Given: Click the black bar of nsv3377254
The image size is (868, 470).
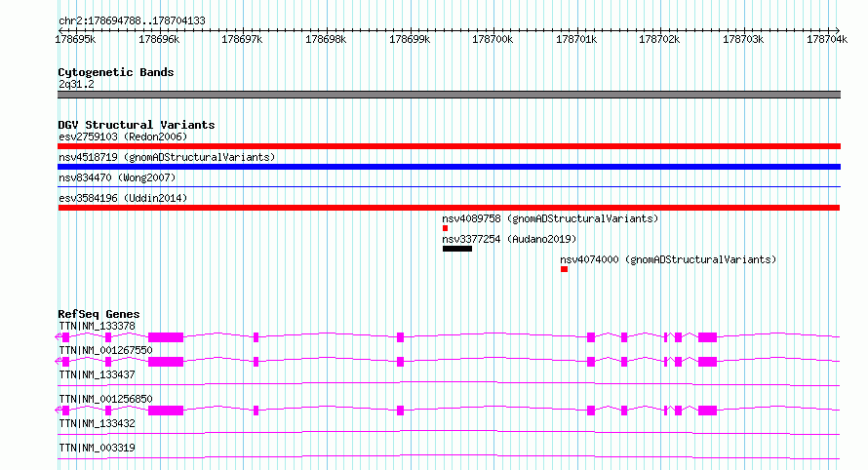Looking at the screenshot, I should [x=457, y=249].
